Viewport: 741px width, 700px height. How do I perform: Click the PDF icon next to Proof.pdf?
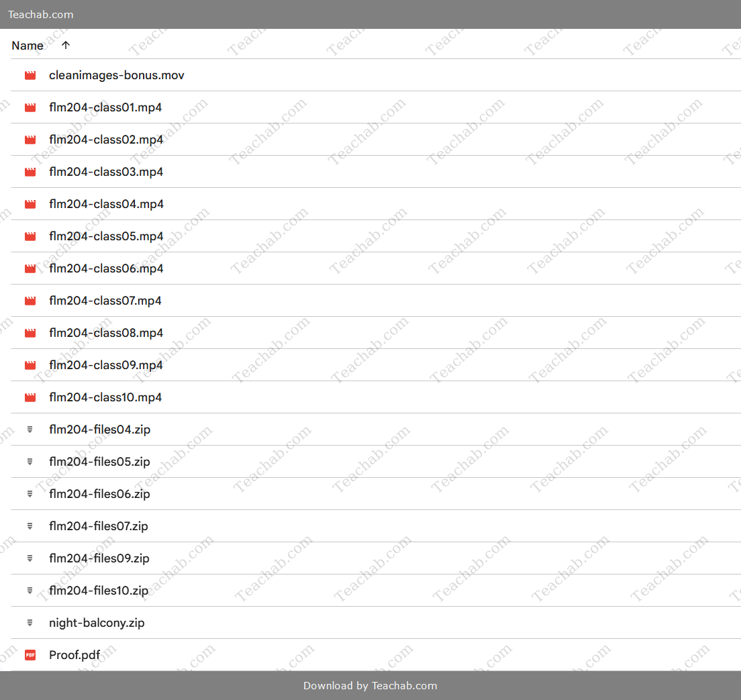[x=30, y=655]
